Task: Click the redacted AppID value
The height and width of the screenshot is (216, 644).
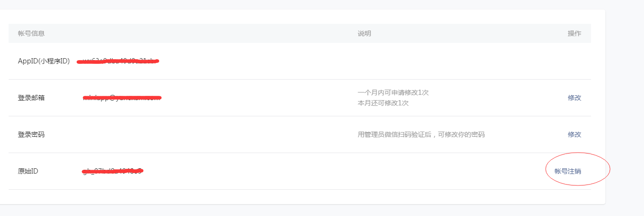Action: [x=118, y=61]
